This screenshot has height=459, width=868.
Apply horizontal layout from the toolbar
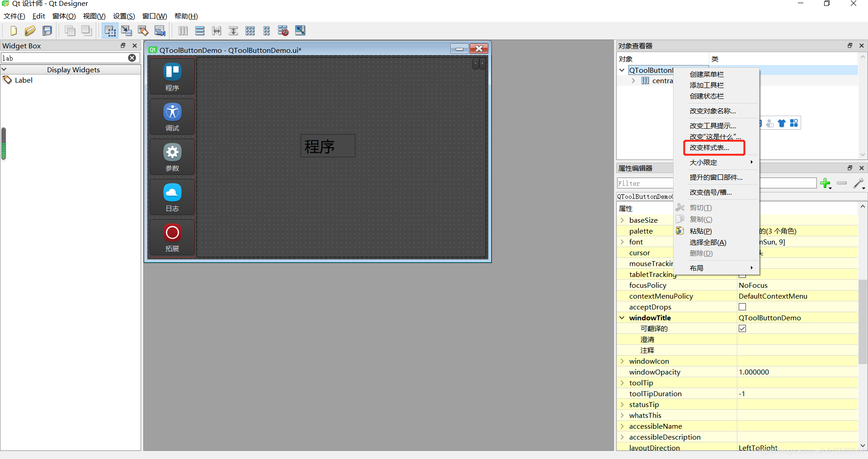[183, 31]
